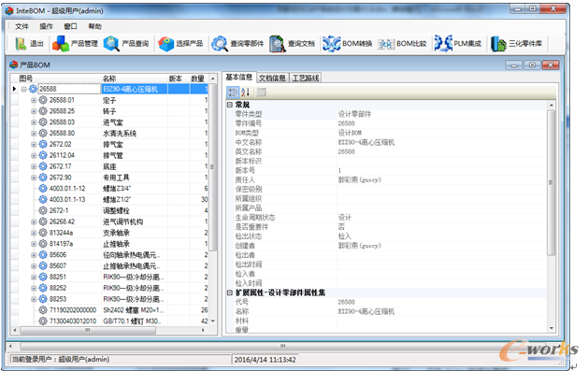
Task: Open the BOM比较 comparison tool
Action: click(386, 44)
